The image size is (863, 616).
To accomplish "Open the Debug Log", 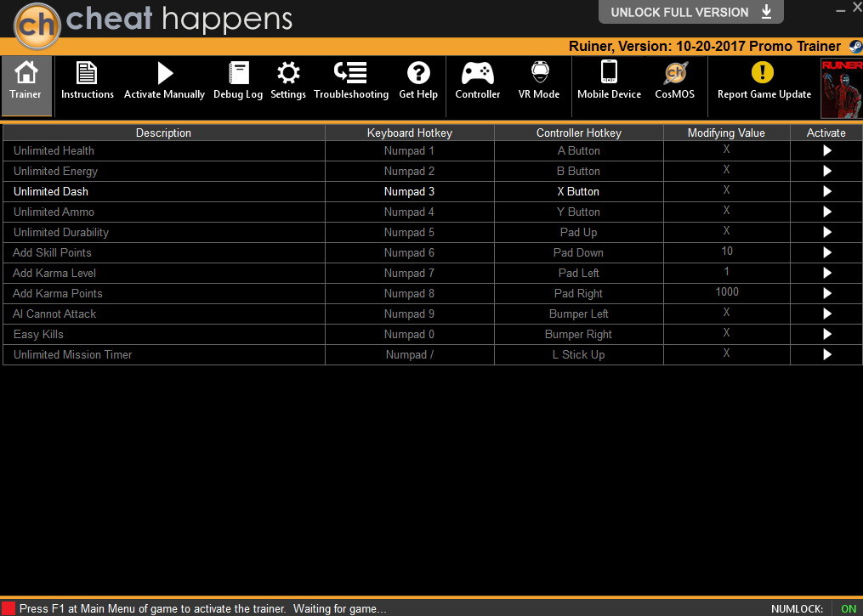I will click(x=238, y=81).
